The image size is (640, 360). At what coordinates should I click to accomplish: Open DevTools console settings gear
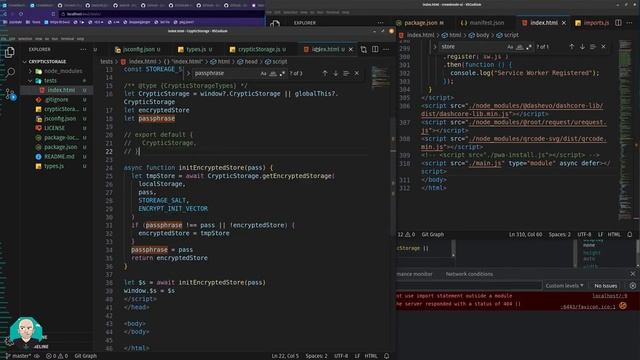[633, 286]
